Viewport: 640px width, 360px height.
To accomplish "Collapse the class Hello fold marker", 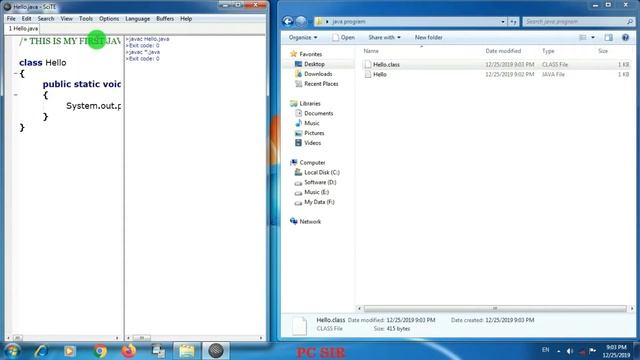I will coord(16,73).
